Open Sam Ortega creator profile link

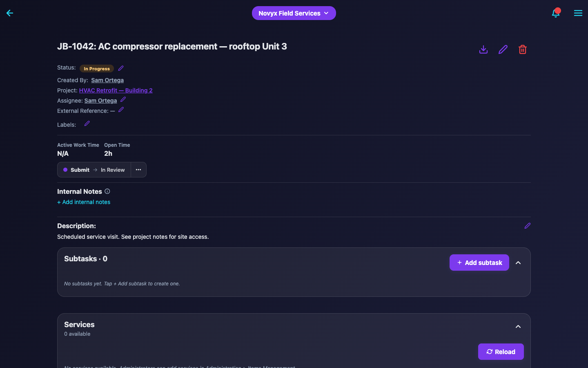point(107,80)
